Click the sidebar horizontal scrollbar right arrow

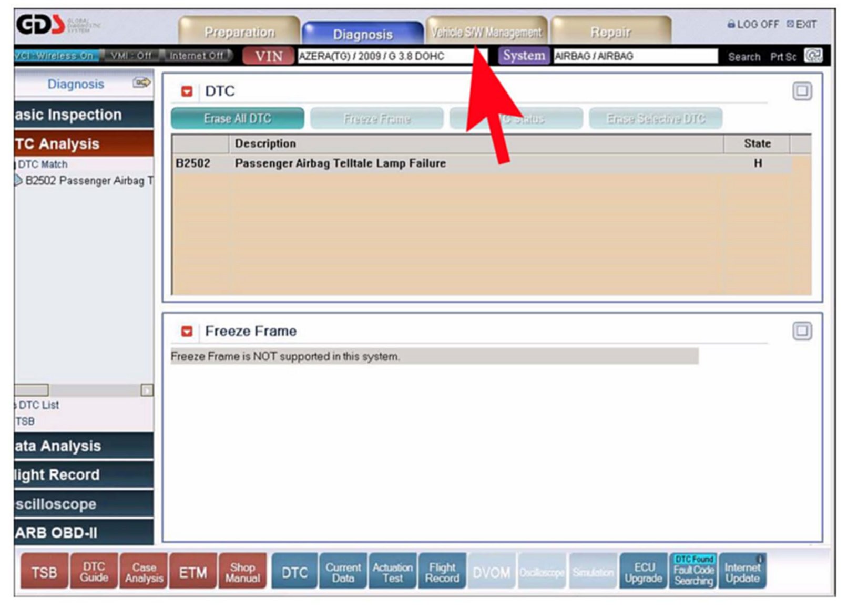(147, 390)
